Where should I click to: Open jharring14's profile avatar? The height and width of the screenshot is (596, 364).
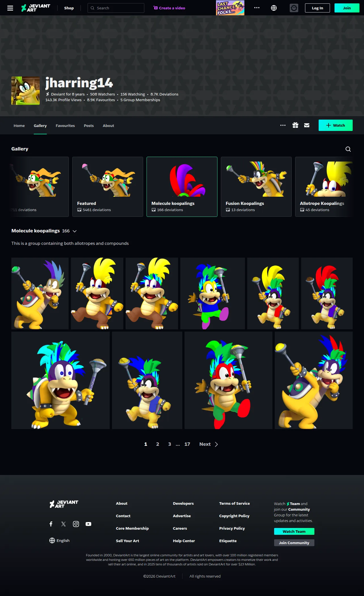[26, 91]
